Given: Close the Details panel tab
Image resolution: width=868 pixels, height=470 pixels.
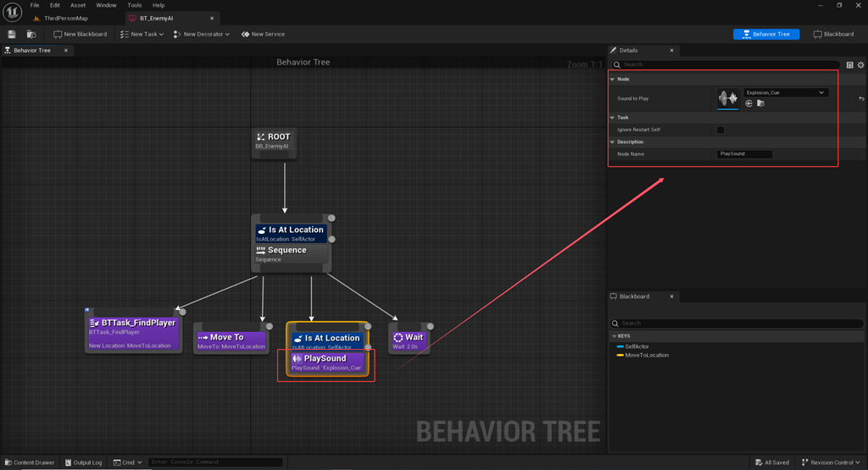Looking at the screenshot, I should point(672,50).
